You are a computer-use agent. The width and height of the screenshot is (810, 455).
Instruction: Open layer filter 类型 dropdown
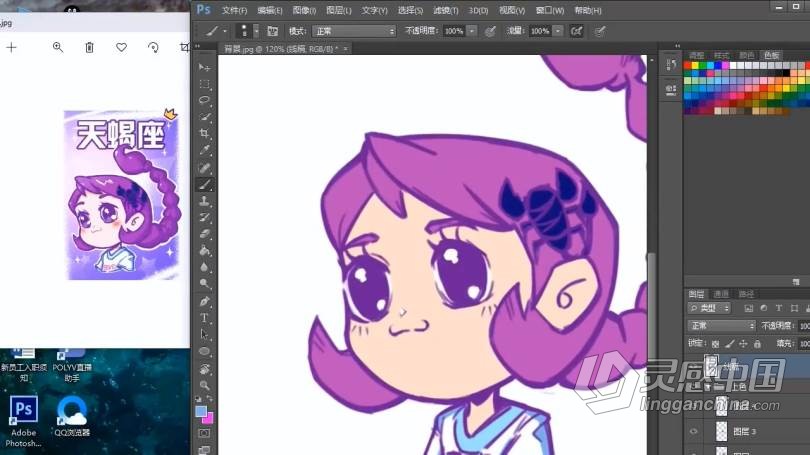(x=709, y=308)
